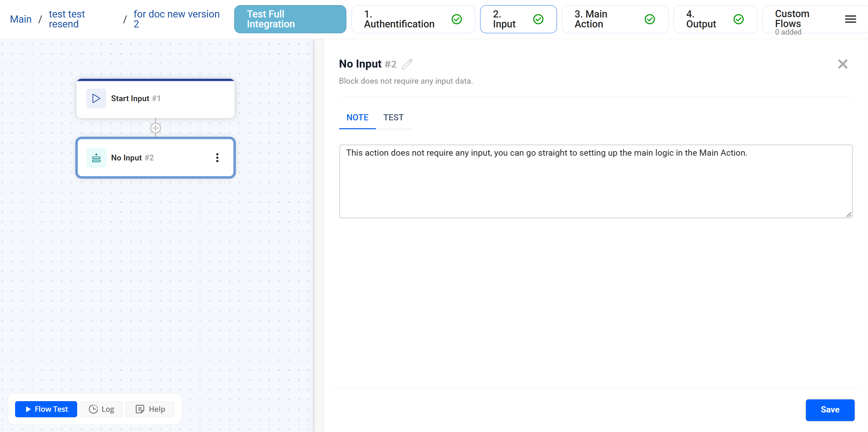This screenshot has width=868, height=432.
Task: Open the three-dot menu on No Input block
Action: click(x=217, y=158)
